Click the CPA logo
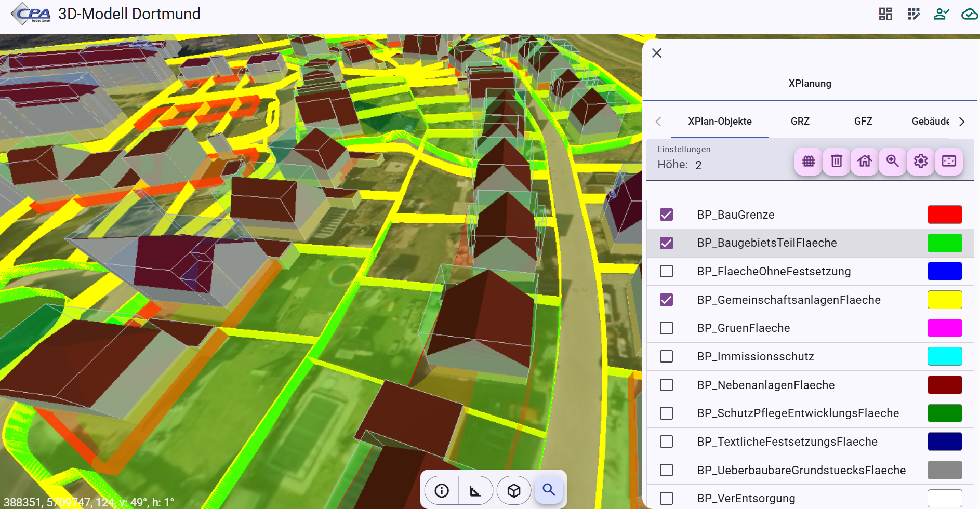Image resolution: width=980 pixels, height=509 pixels. click(31, 14)
